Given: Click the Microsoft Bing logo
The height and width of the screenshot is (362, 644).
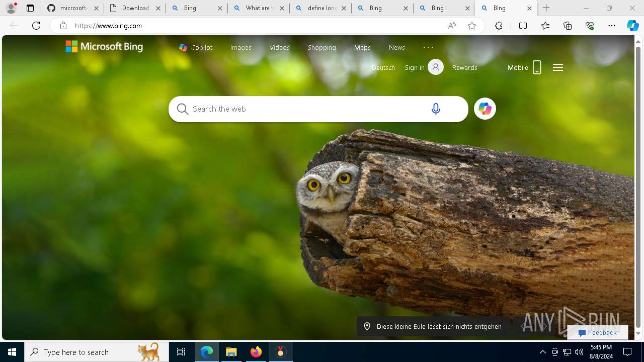Looking at the screenshot, I should (x=104, y=47).
